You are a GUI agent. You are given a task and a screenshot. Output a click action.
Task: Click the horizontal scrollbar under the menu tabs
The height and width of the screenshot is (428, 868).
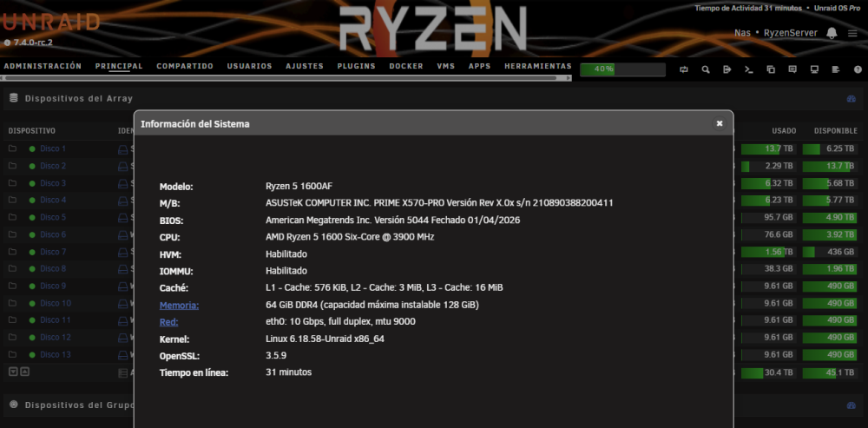tap(282, 78)
